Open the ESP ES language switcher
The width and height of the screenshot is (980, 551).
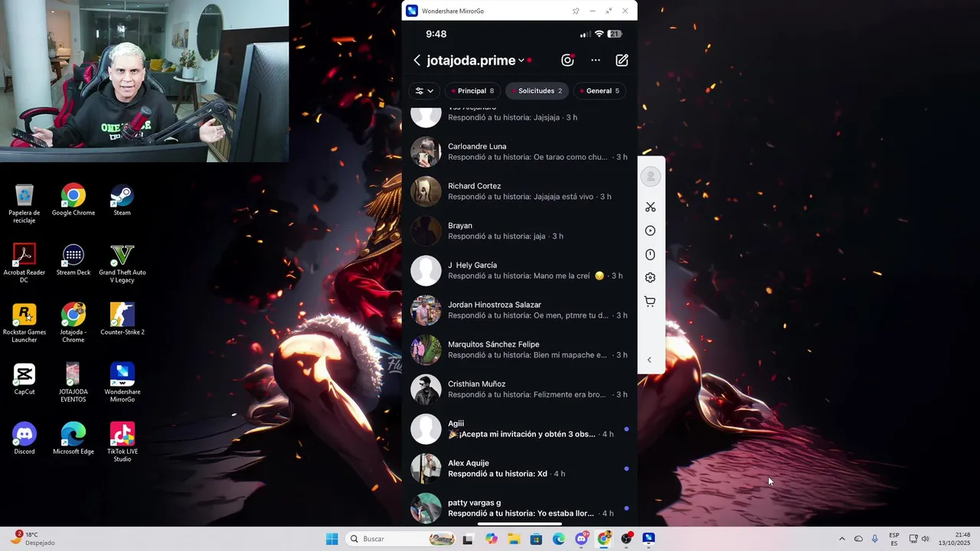894,539
